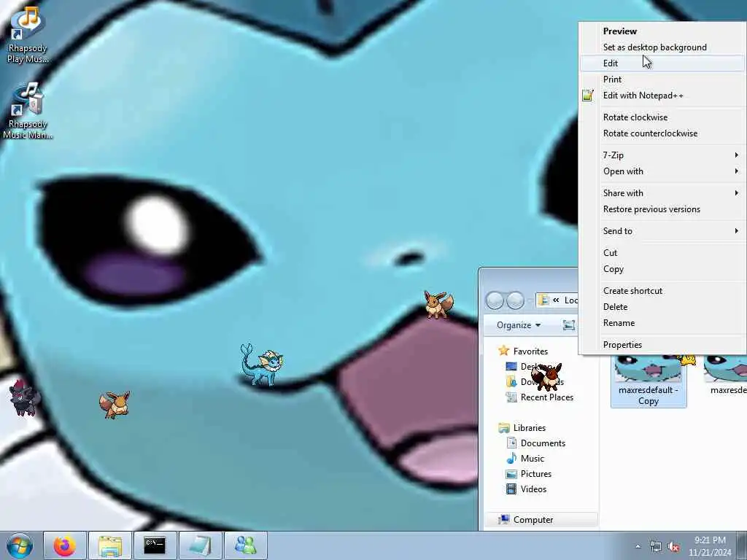Open the Organize dropdown menu
This screenshot has width=747, height=560.
click(519, 325)
